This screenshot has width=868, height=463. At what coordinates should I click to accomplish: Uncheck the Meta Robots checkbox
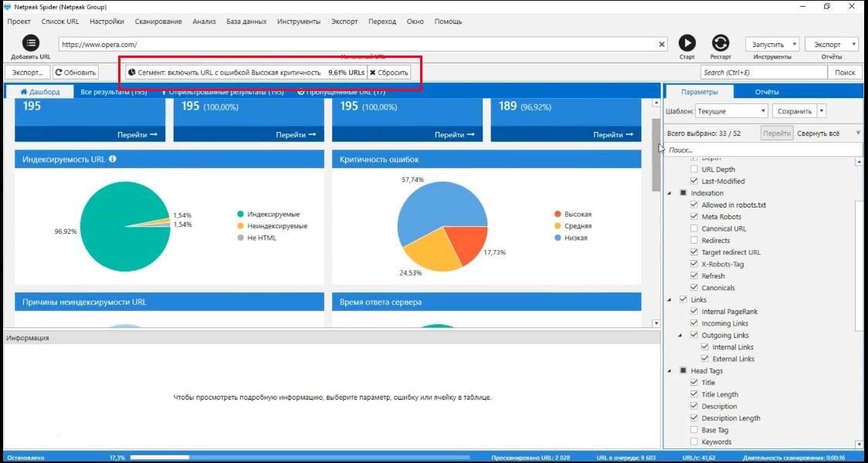coord(694,217)
